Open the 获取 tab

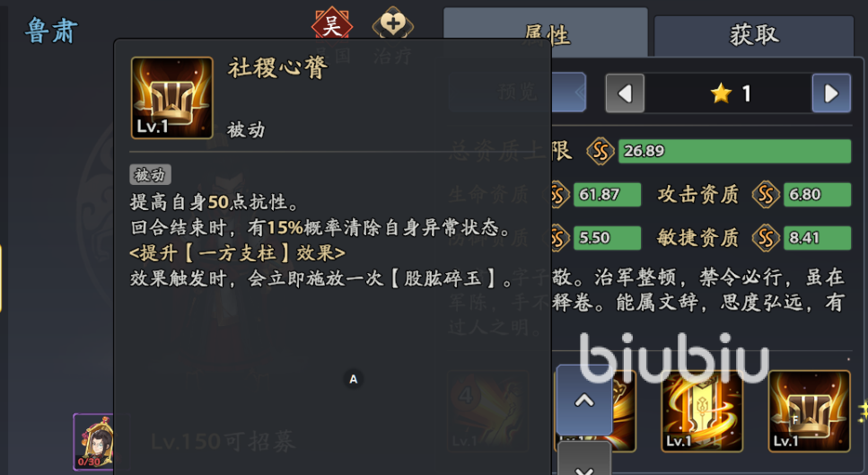pyautogui.click(x=754, y=35)
